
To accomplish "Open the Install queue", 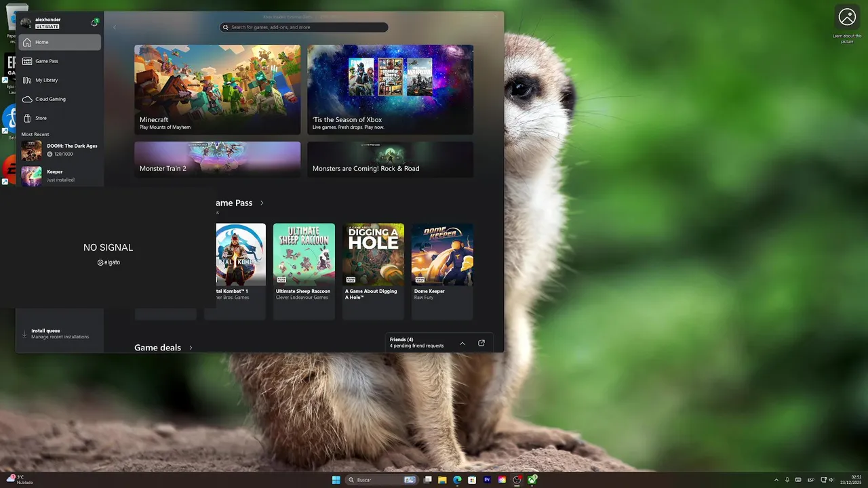I will [60, 333].
